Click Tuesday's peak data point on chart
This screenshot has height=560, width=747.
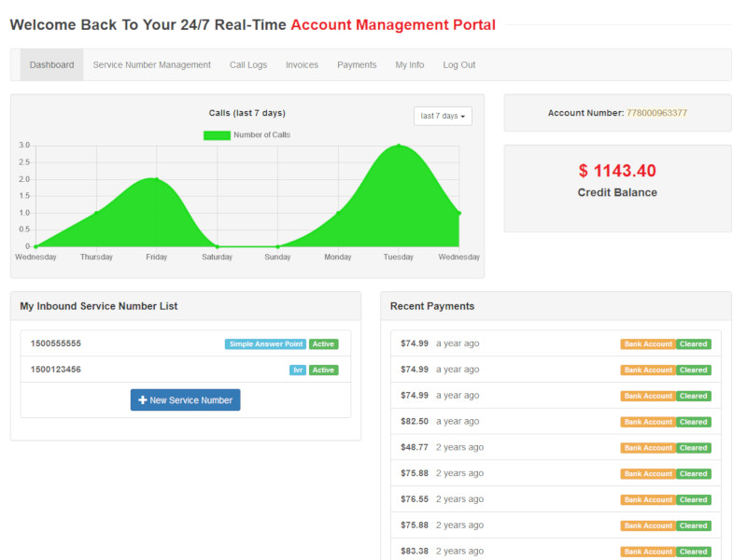pyautogui.click(x=399, y=146)
